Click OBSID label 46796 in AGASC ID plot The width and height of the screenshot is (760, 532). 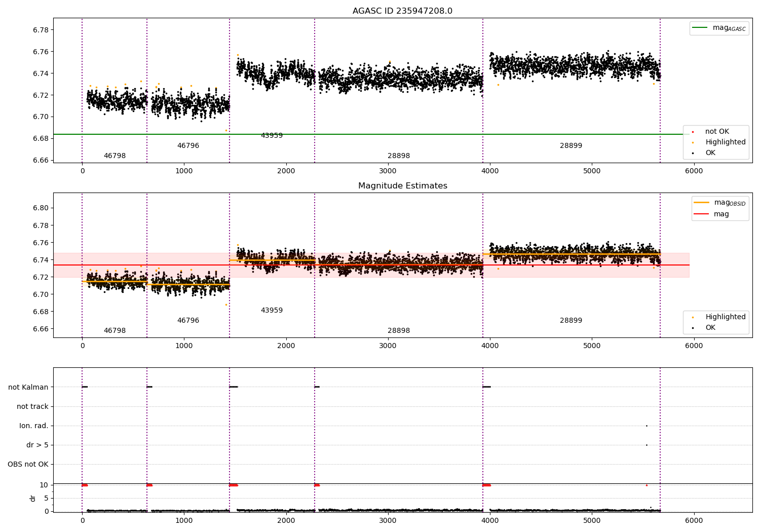click(188, 146)
